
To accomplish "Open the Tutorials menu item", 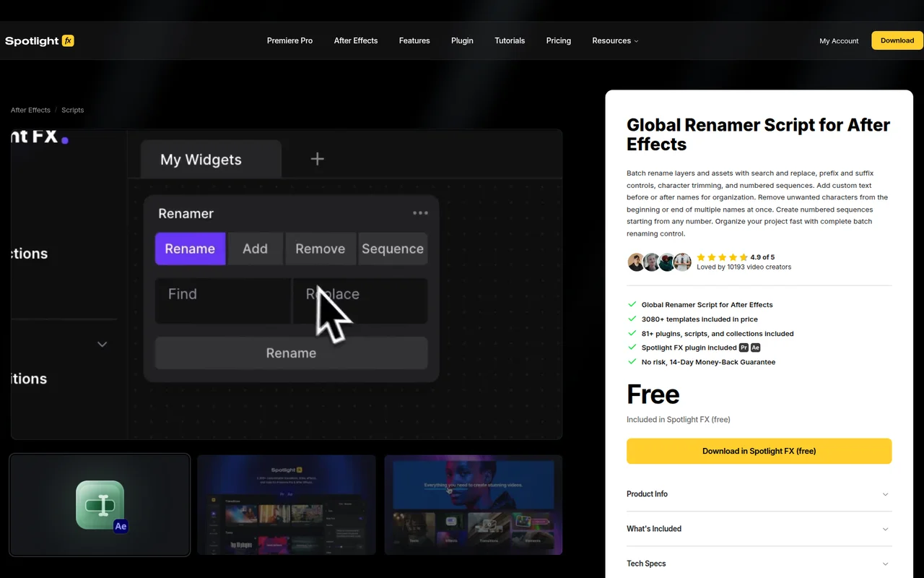I will [x=510, y=40].
